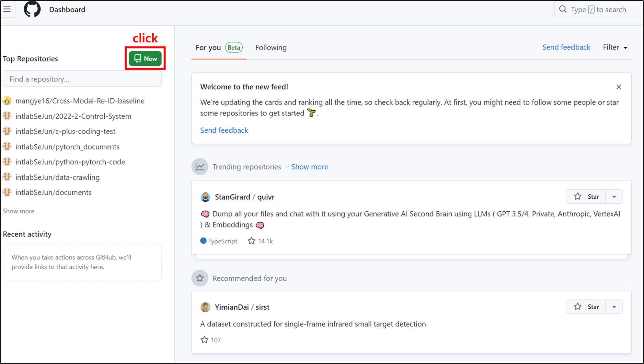
Task: Click YimianDai's avatar picture
Action: coord(205,307)
